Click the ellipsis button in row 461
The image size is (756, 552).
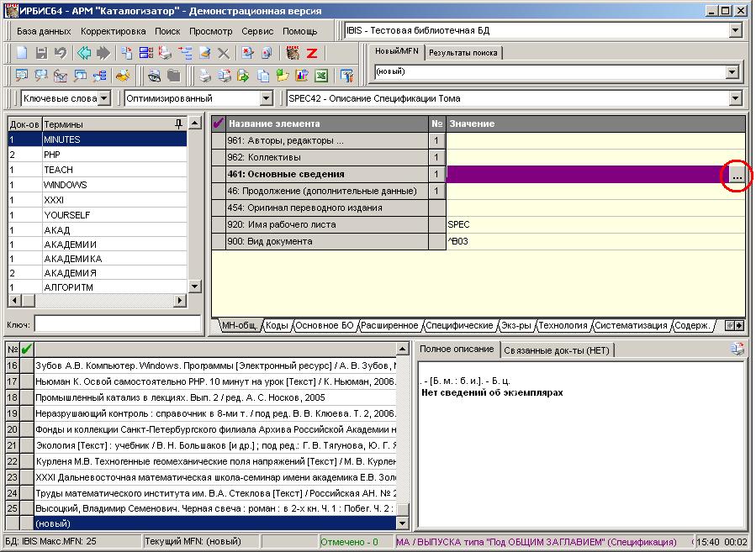(x=737, y=176)
